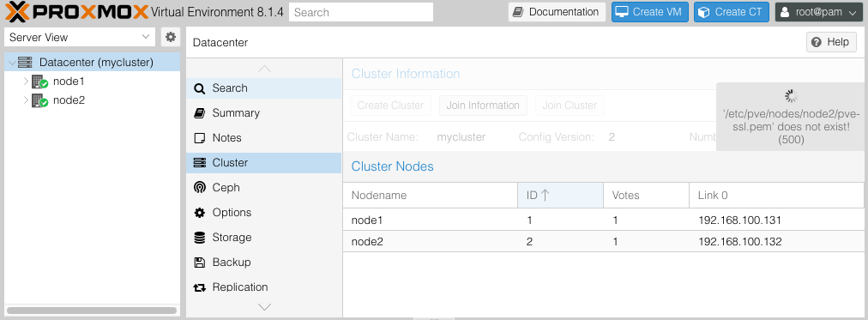Open the Backup menu item
Image resolution: width=868 pixels, height=320 pixels.
(x=263, y=263)
